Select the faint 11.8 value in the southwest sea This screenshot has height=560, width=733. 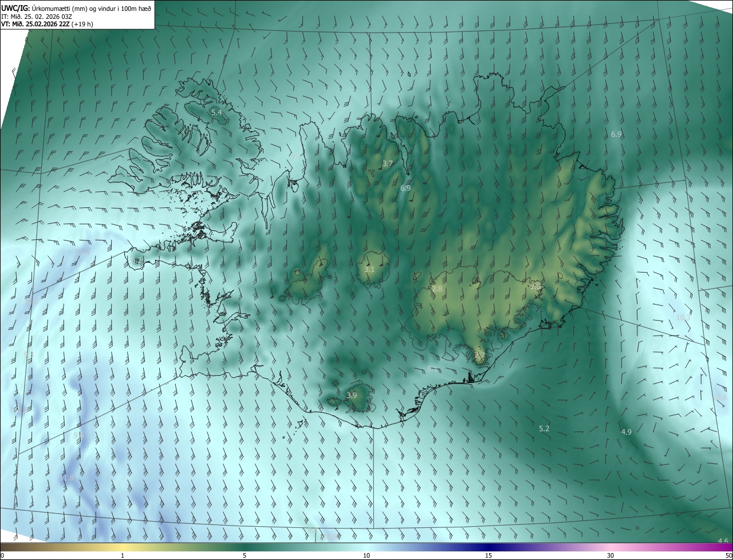pyautogui.click(x=67, y=478)
